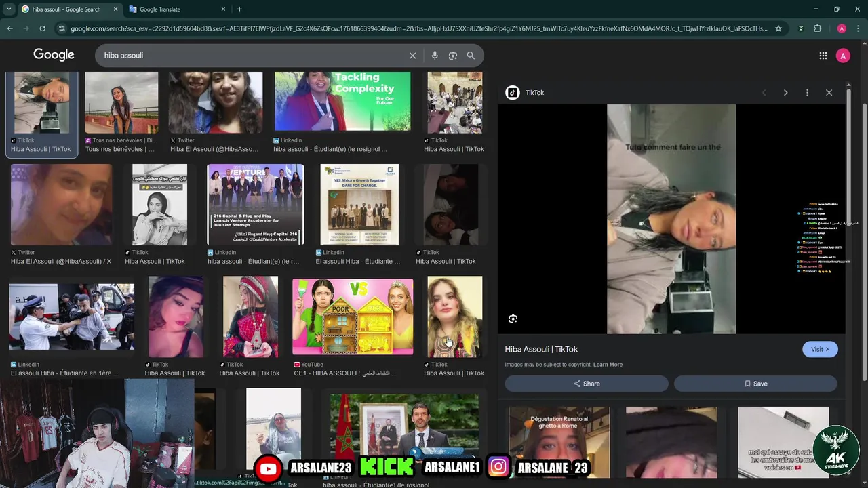Reload the current page
This screenshot has height=488, width=868.
[42, 28]
